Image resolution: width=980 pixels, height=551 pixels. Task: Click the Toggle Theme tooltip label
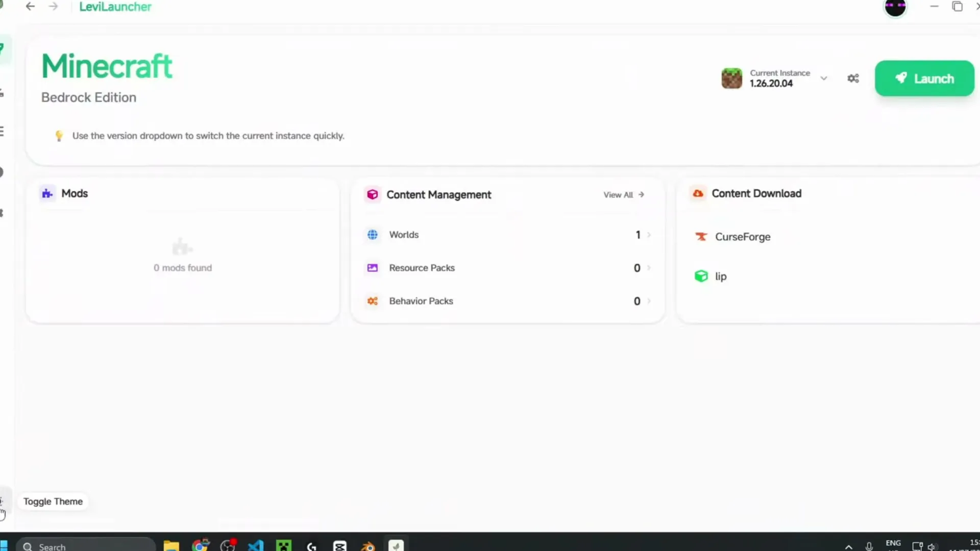point(53,502)
